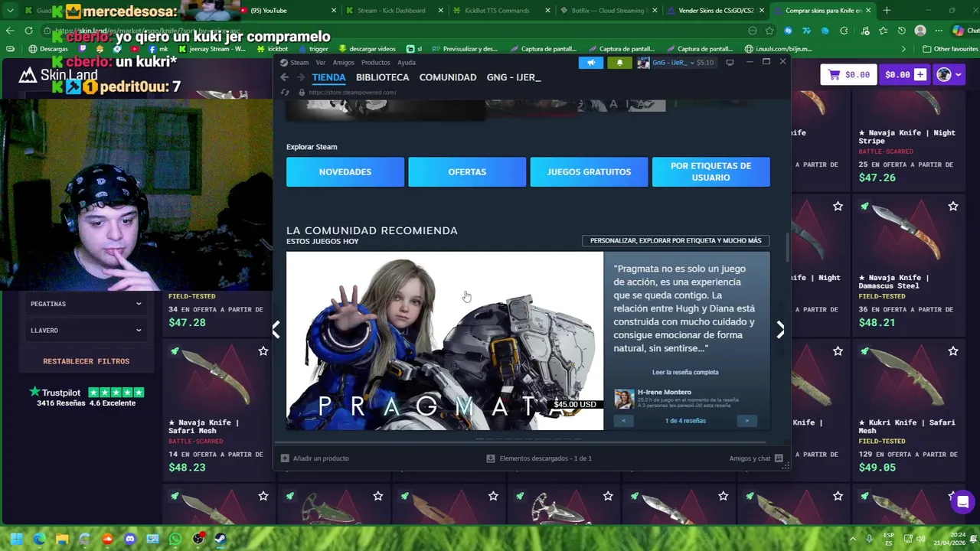Open browser history icon
The image size is (980, 551).
[902, 31]
